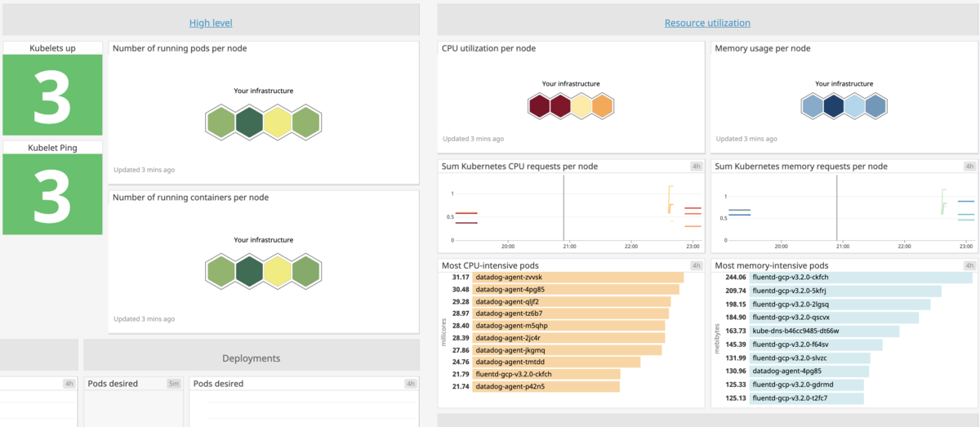This screenshot has height=427, width=980.
Task: Open the High level section link
Action: [211, 23]
